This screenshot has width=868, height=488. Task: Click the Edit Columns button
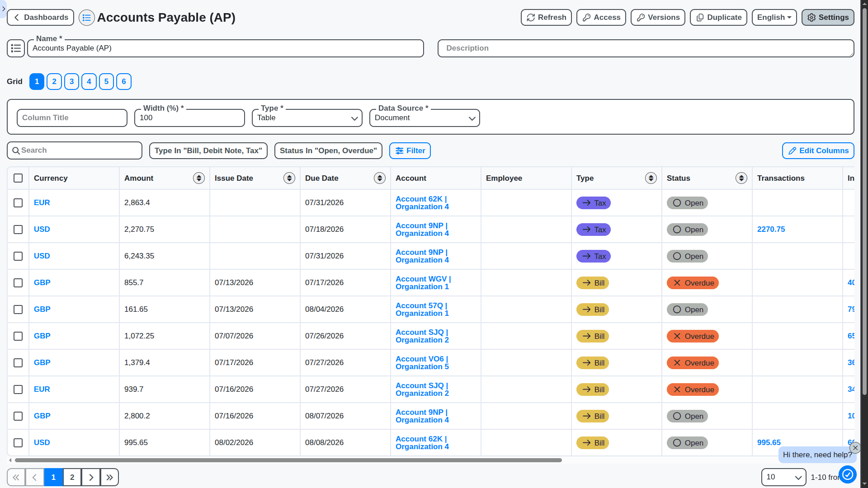coord(818,151)
